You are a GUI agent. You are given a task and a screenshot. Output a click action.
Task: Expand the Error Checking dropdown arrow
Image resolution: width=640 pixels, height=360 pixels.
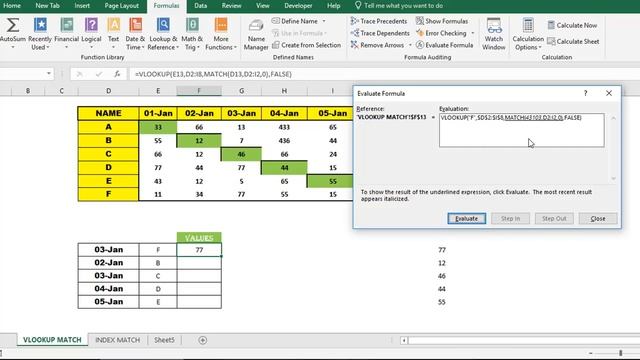(x=473, y=33)
